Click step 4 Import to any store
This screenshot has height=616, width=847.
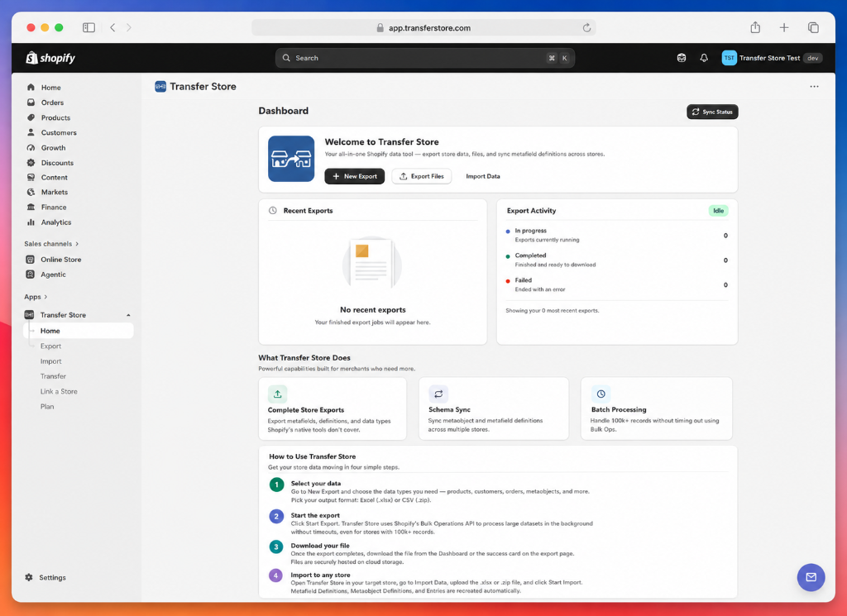(x=320, y=575)
